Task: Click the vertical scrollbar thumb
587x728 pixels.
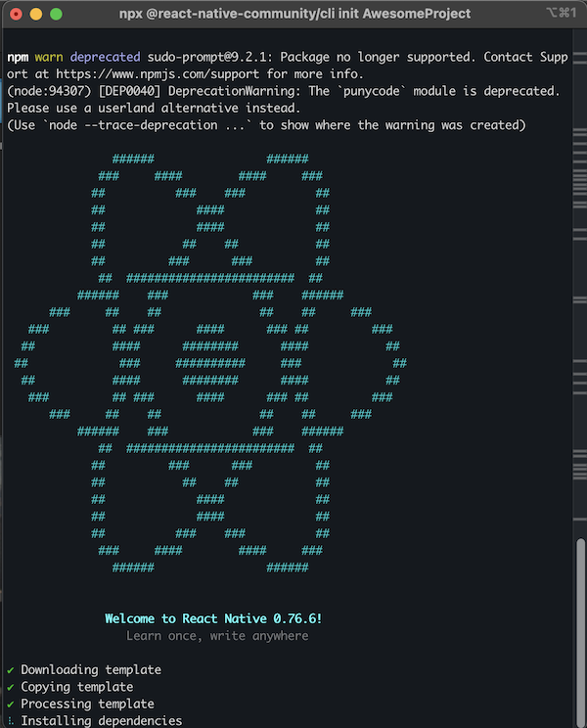Action: 580,631
